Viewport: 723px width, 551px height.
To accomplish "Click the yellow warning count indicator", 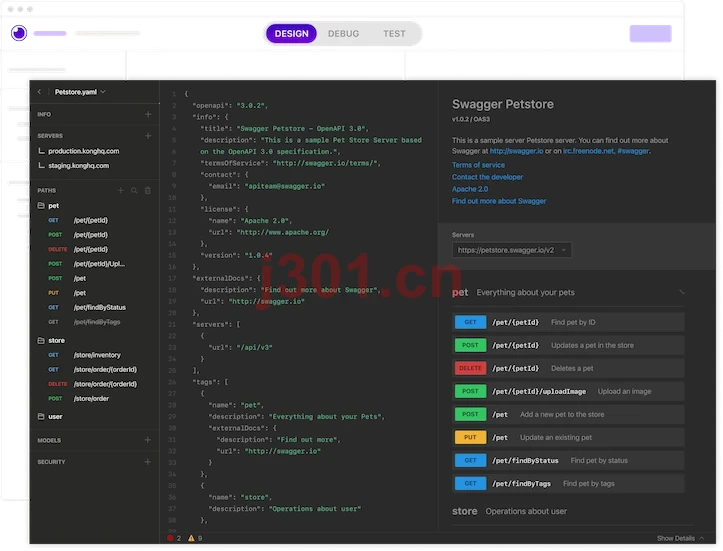I will 195,538.
